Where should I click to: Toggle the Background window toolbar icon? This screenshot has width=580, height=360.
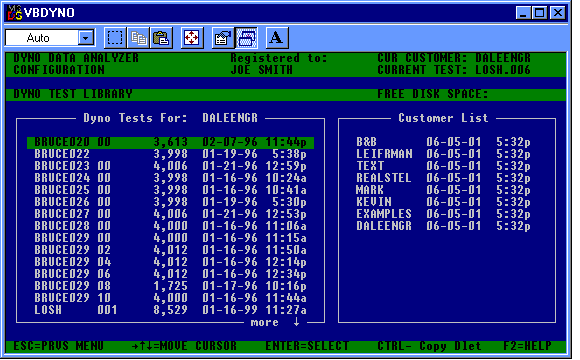coord(246,38)
